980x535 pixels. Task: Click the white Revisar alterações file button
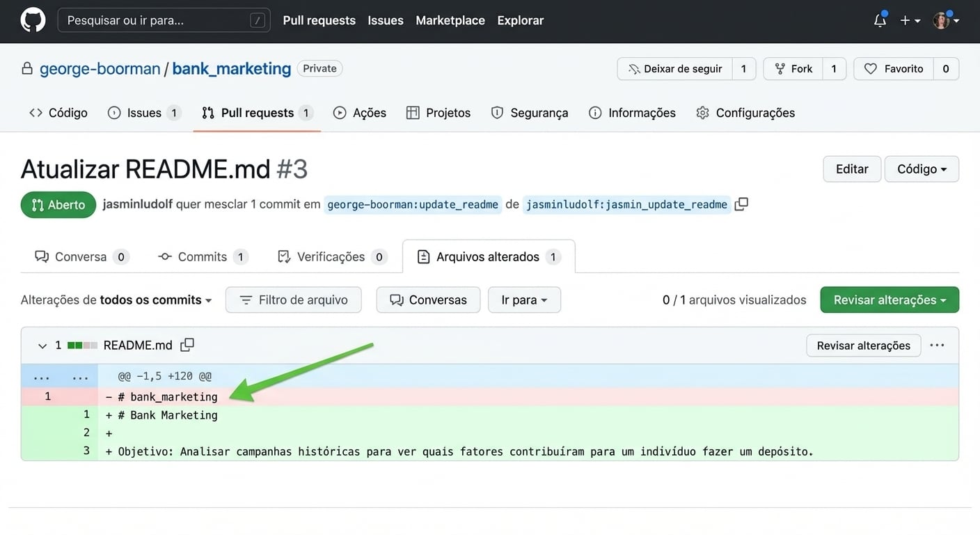pos(864,346)
